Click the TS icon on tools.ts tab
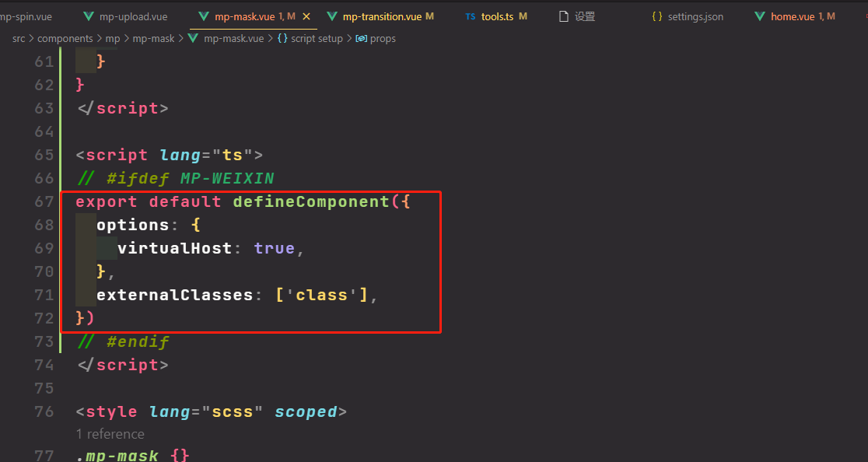The height and width of the screenshot is (462, 868). point(471,16)
